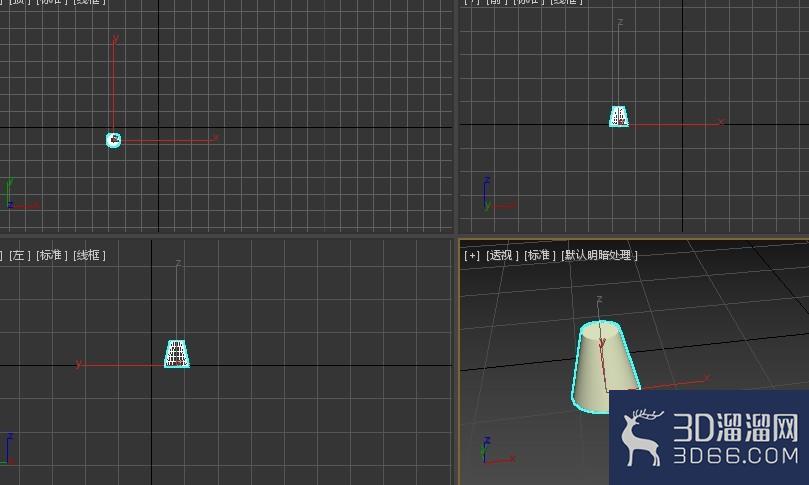Open 标准 menu in the 透视 viewport
Screen dimensions: 809x485
[539, 255]
